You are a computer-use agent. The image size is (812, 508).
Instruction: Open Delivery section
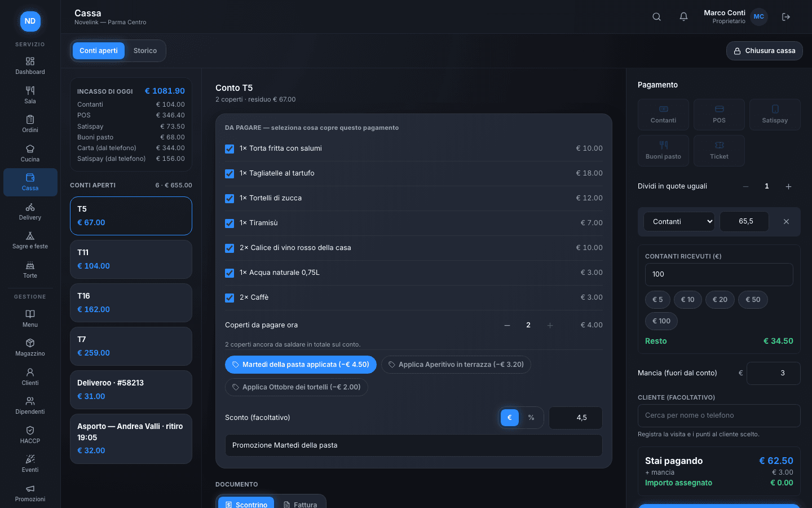click(30, 211)
